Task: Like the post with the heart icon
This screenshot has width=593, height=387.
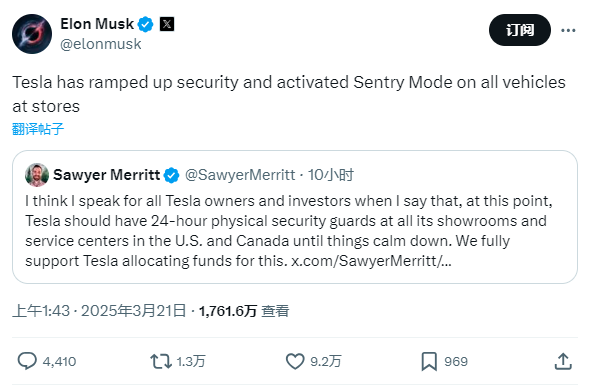Action: (x=295, y=361)
